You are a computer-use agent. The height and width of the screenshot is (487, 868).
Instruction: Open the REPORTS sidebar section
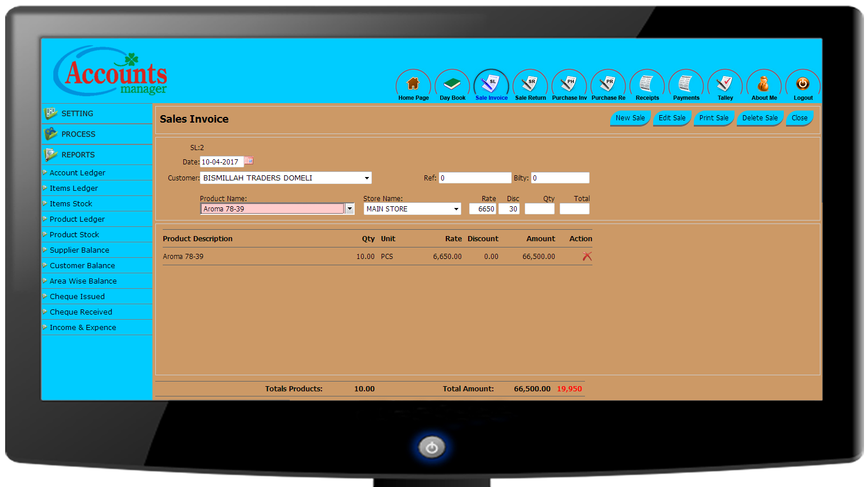click(x=78, y=155)
